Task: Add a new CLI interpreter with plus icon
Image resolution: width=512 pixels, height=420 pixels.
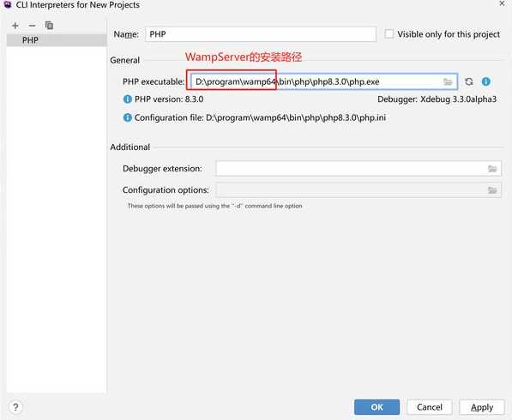Action: pos(15,26)
